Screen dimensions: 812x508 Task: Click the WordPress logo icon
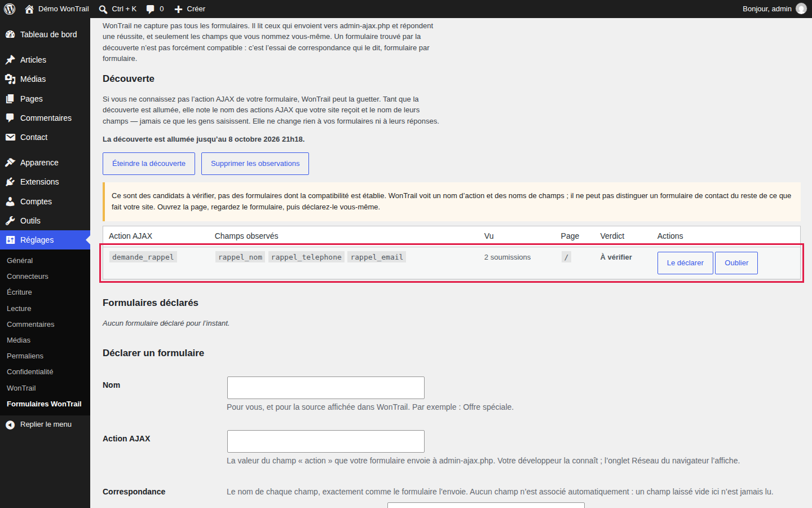click(10, 9)
